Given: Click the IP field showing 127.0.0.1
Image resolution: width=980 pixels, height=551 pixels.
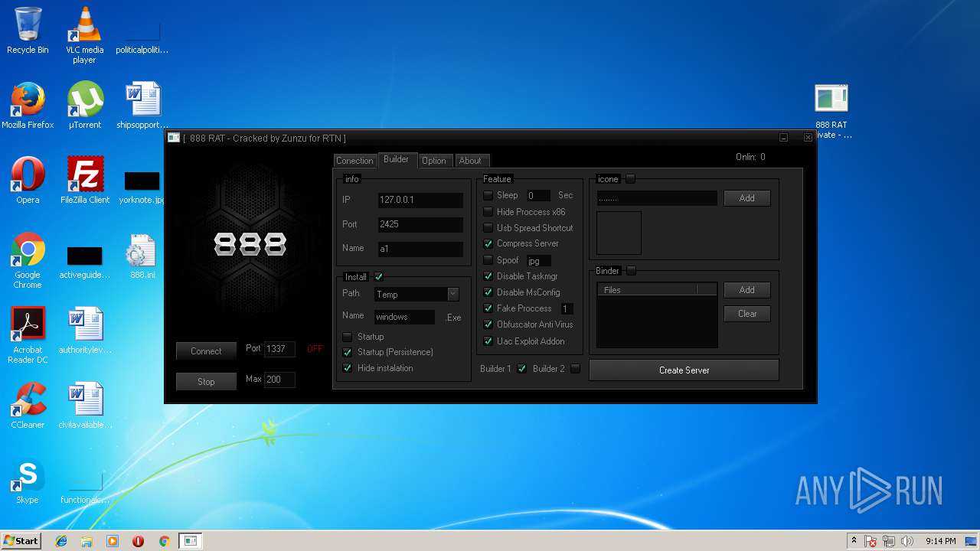Looking at the screenshot, I should (420, 201).
